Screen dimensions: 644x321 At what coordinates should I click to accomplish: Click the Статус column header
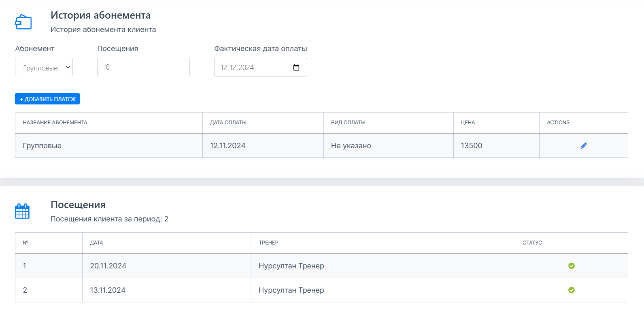(532, 243)
